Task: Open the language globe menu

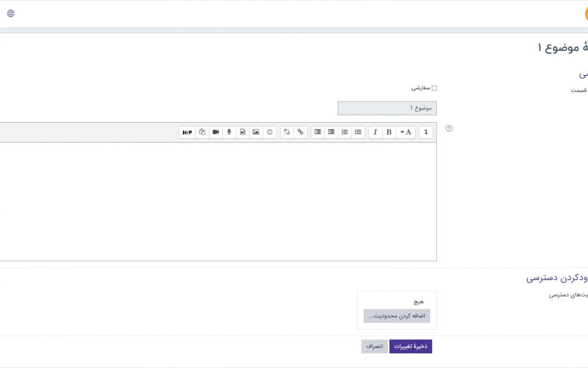Action: [x=10, y=13]
